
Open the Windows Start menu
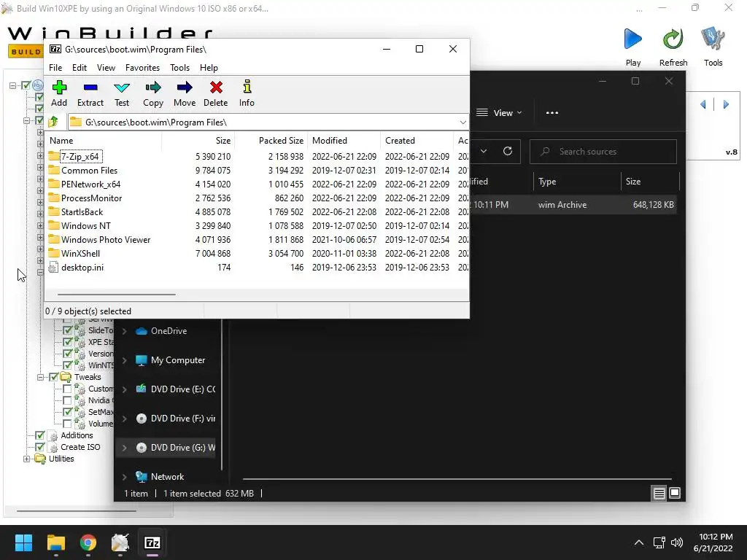23,542
